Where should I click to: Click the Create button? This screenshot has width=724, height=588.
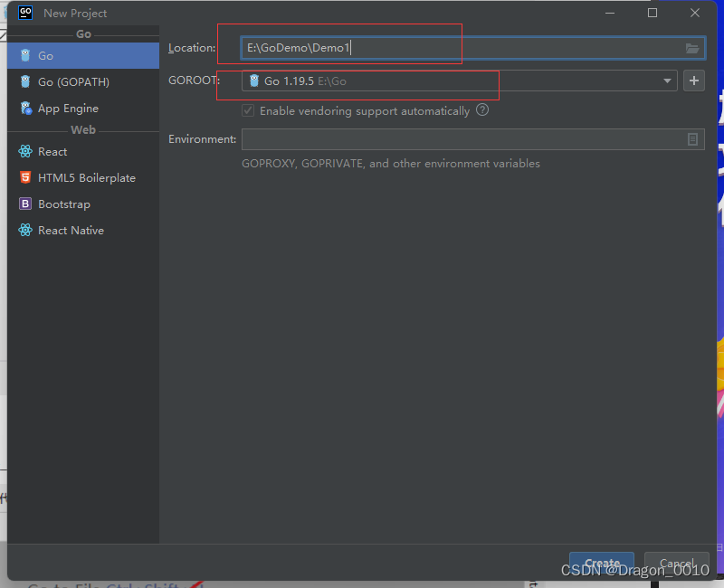tap(602, 563)
